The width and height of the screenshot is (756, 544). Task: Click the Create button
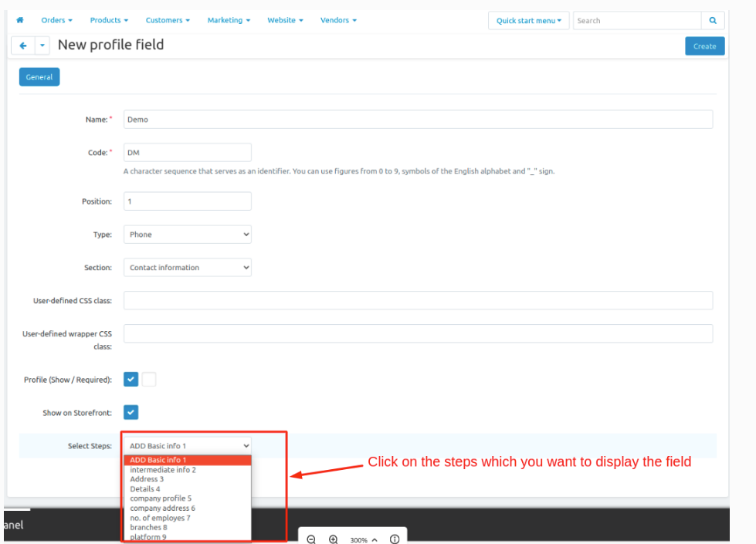704,46
